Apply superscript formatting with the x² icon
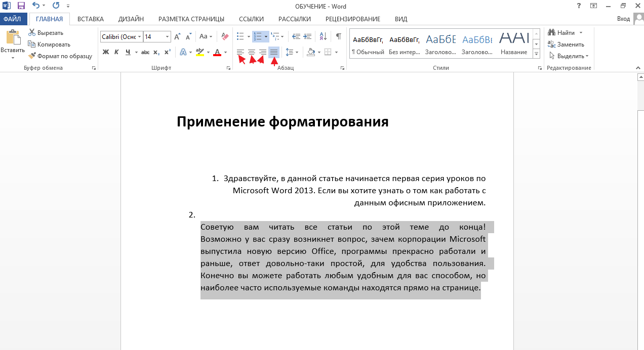644x350 pixels. pos(168,52)
